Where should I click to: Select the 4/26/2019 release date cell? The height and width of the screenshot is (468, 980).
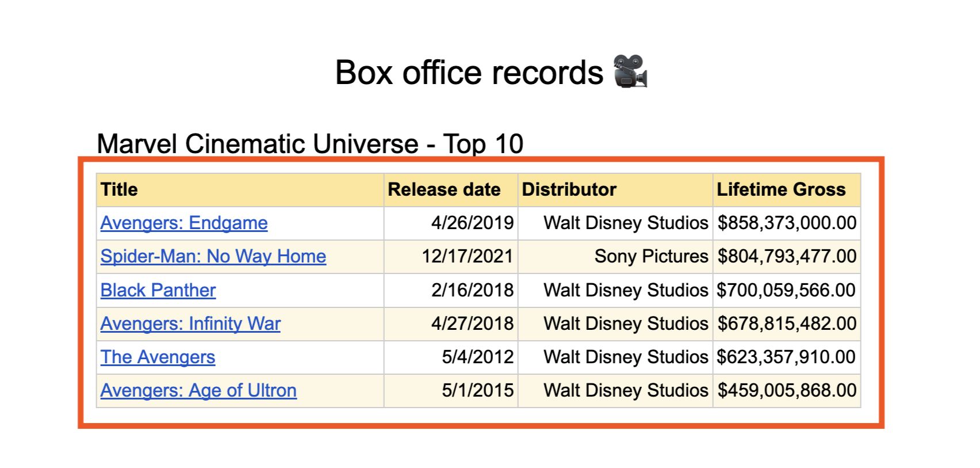tap(451, 223)
